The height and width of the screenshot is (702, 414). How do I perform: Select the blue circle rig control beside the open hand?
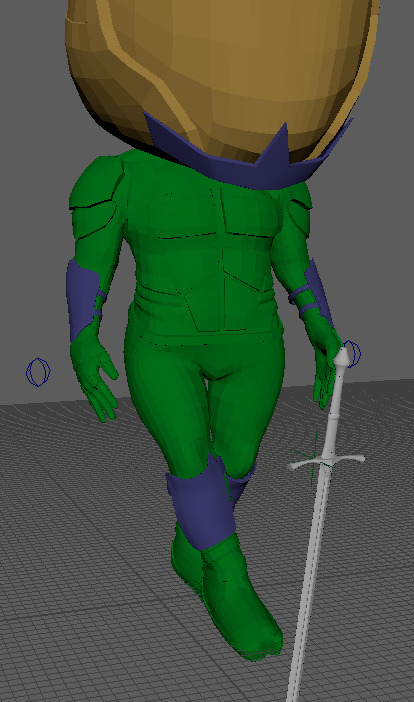pos(38,372)
